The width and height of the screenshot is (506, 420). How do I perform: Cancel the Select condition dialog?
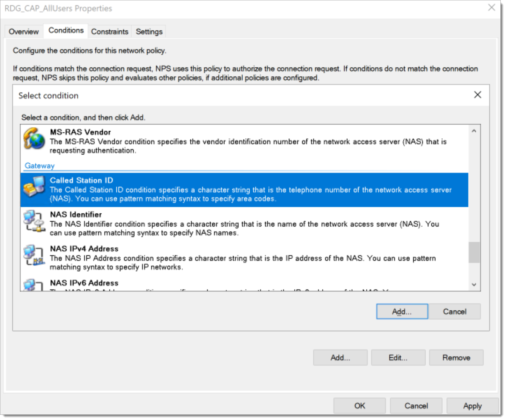click(455, 311)
